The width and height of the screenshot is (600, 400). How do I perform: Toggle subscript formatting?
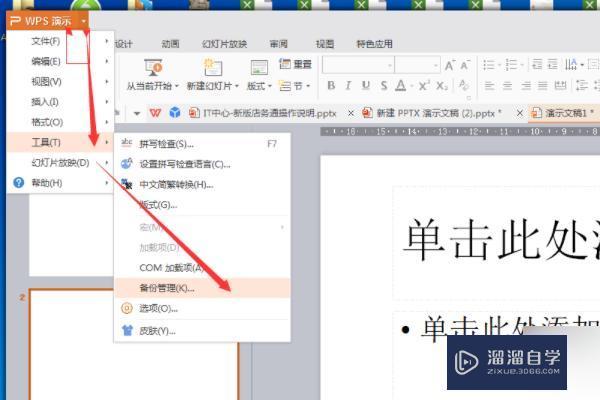(442, 85)
